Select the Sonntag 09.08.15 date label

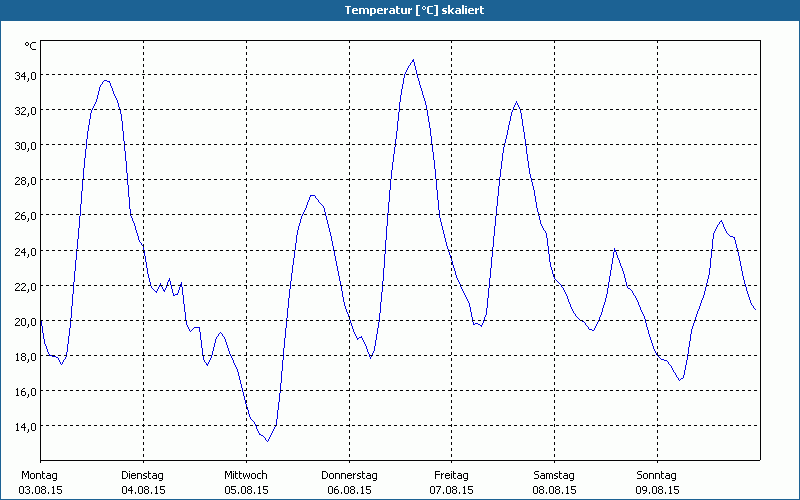click(x=657, y=483)
